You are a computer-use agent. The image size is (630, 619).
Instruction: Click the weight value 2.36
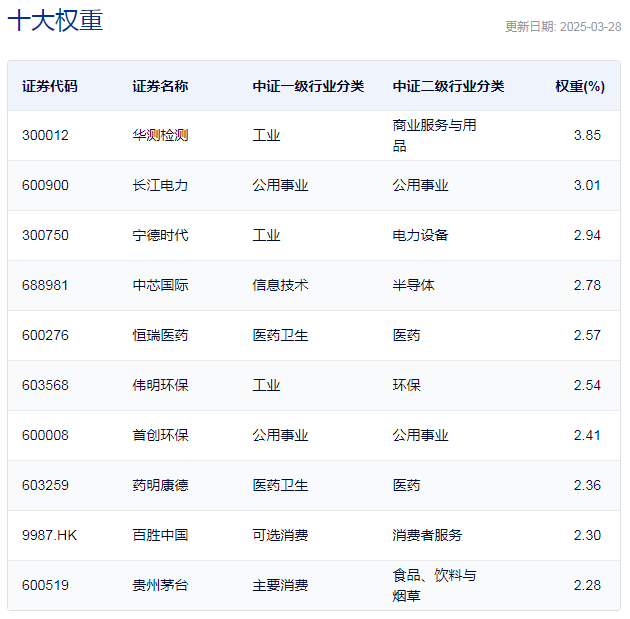pos(587,485)
